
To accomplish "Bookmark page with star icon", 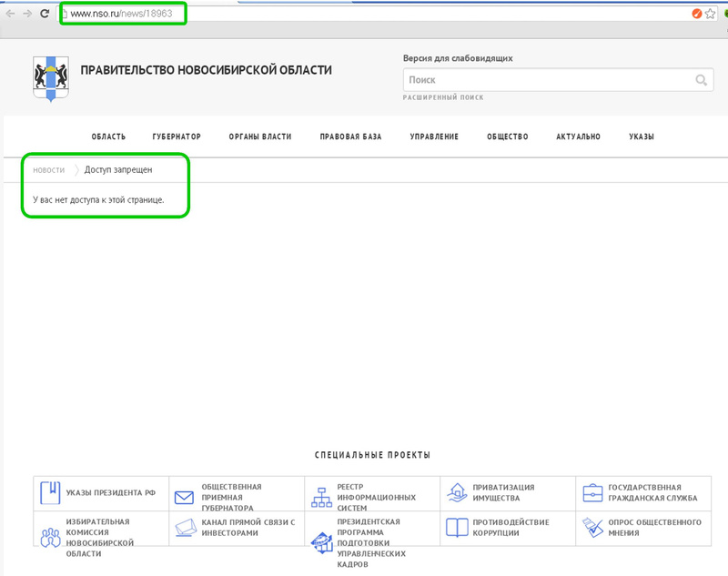I will (710, 14).
